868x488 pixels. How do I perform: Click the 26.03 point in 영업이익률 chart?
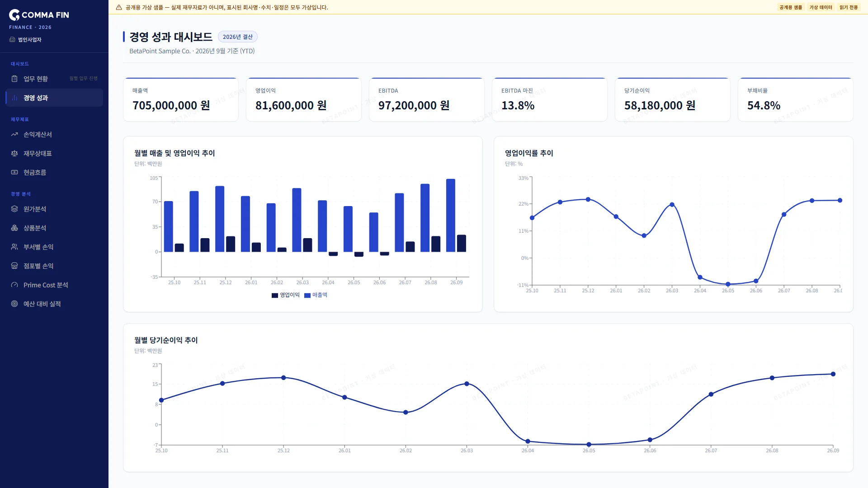pos(672,205)
